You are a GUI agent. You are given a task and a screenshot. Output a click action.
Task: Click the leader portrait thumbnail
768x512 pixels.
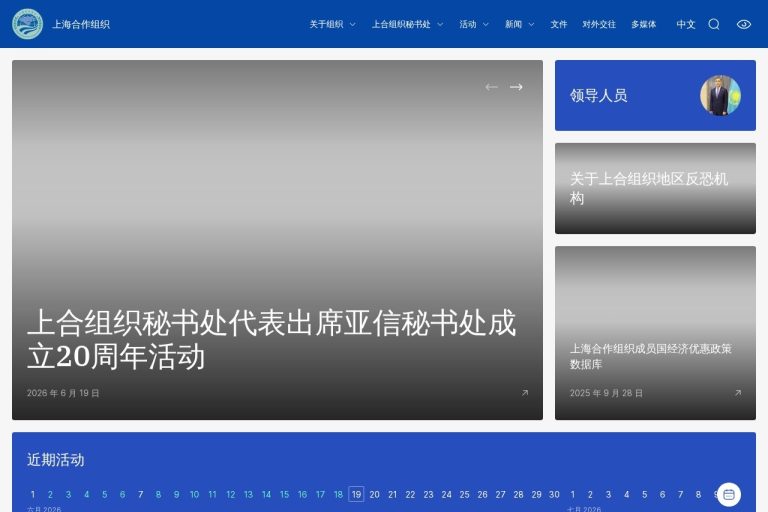tap(720, 96)
